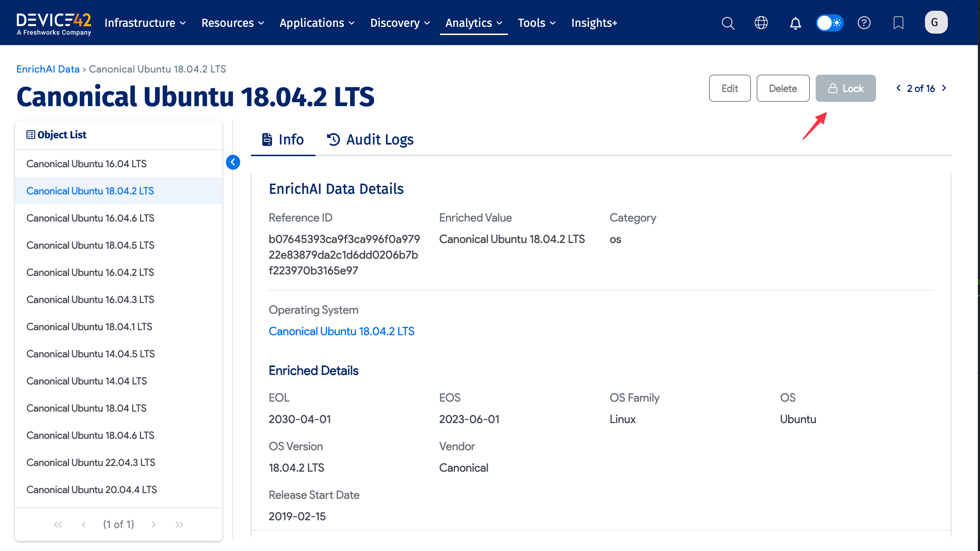980x551 pixels.
Task: Toggle the light/dark theme switch
Action: click(x=830, y=23)
